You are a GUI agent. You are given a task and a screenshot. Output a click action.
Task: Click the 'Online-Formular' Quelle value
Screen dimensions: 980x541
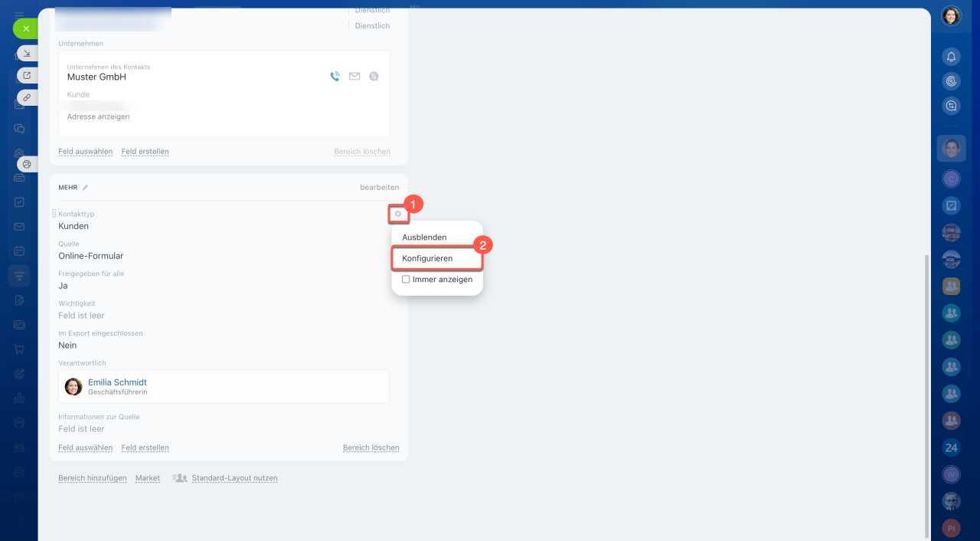(91, 256)
